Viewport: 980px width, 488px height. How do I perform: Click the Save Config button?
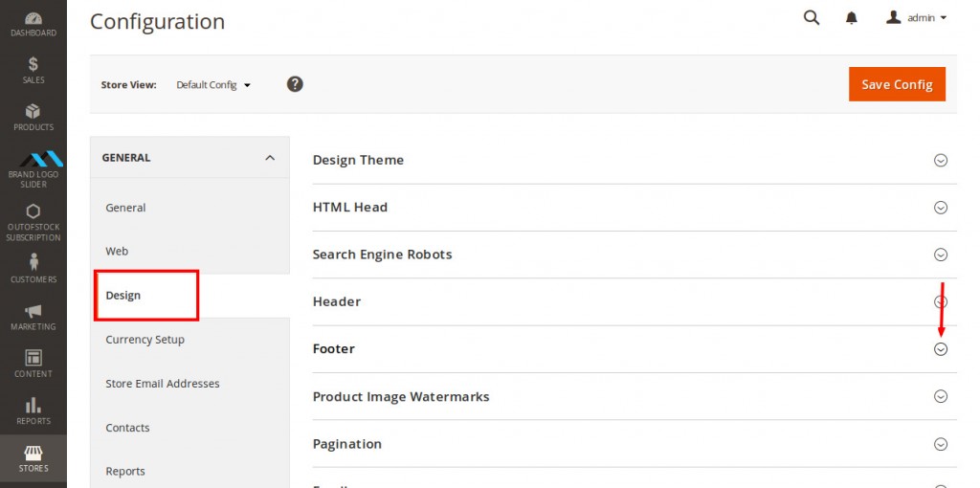[x=897, y=84]
